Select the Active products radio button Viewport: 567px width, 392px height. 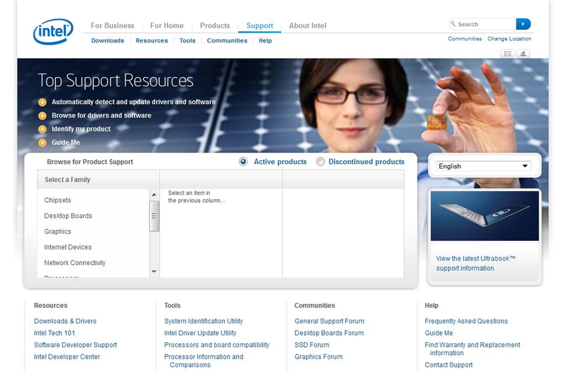click(x=243, y=162)
